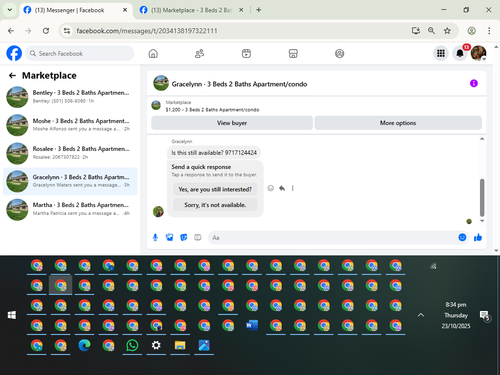Reply to Gracelynn's message with arrow icon
Viewport: 500px width, 375px height.
[x=282, y=188]
